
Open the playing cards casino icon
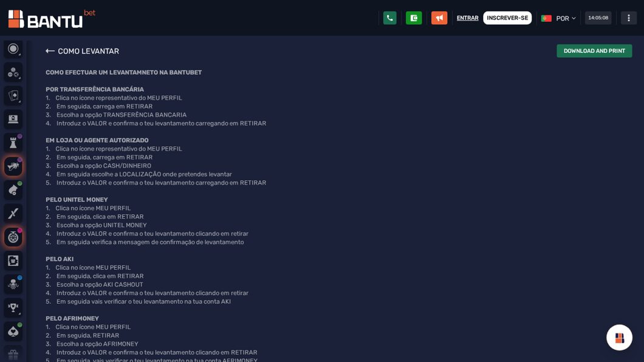click(x=13, y=95)
